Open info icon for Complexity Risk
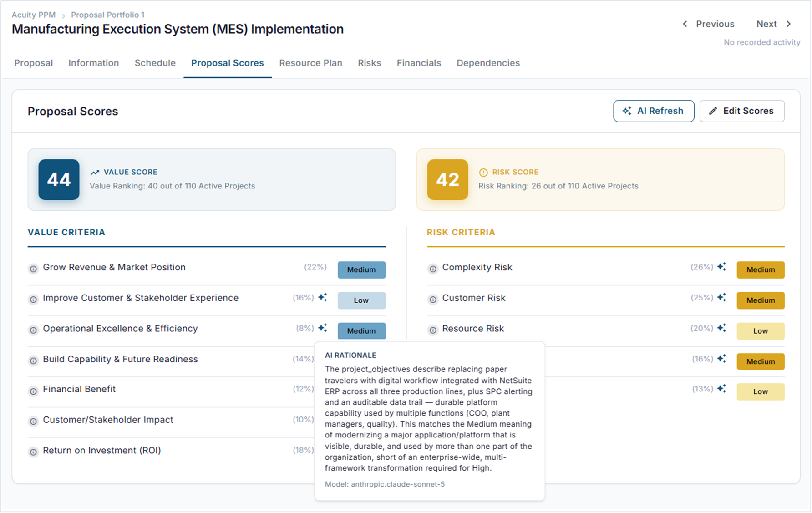 pyautogui.click(x=433, y=269)
